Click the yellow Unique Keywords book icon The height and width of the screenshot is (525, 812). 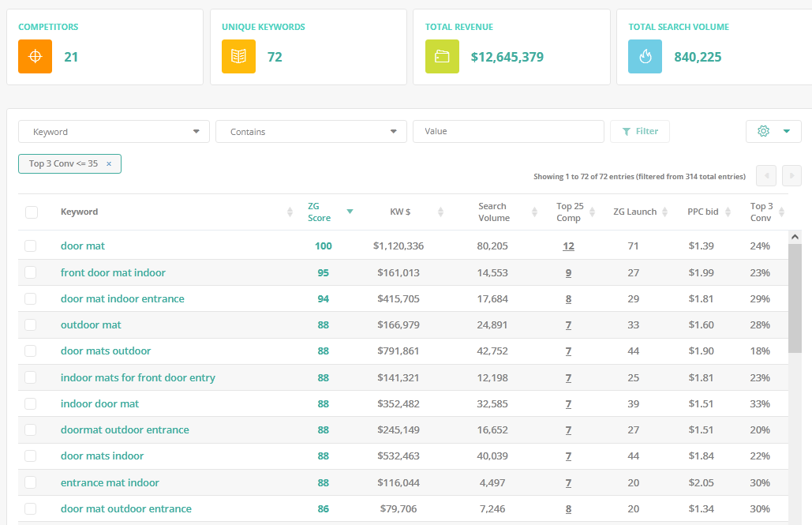tap(239, 57)
